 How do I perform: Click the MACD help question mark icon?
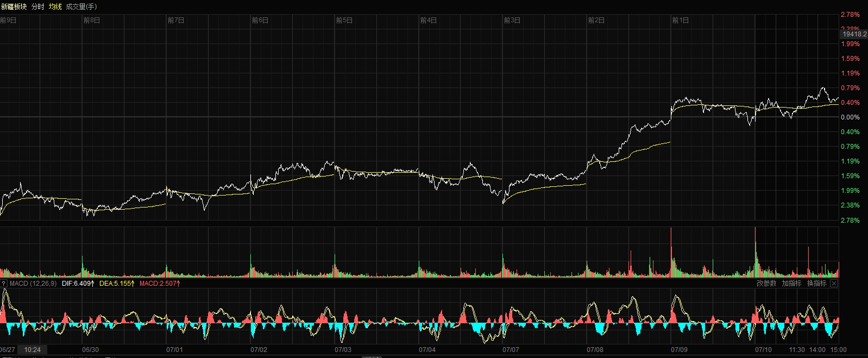click(x=4, y=284)
